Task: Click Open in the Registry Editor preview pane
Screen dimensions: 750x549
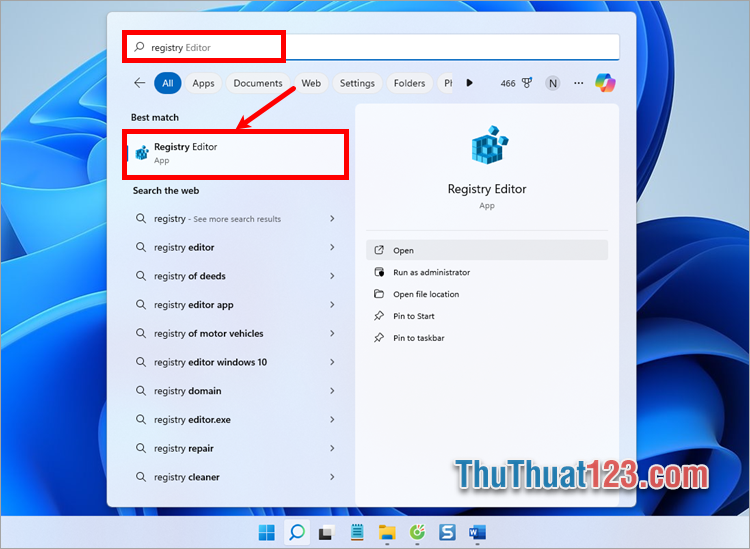Action: [x=487, y=250]
